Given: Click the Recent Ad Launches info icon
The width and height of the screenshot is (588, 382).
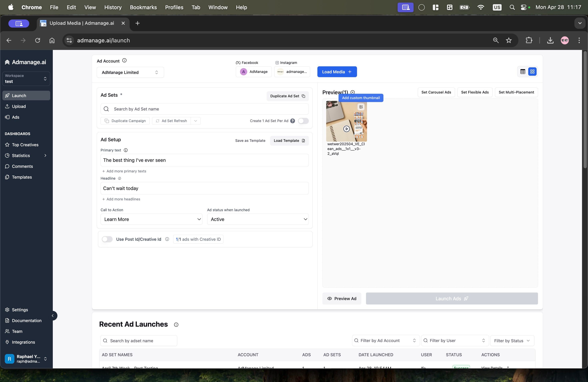Looking at the screenshot, I should tap(176, 325).
